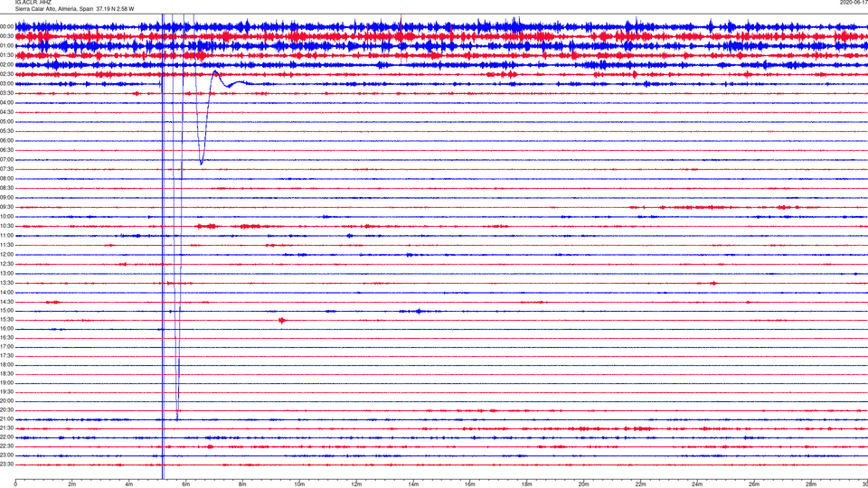Click the 17:30 time row label

[x=6, y=356]
